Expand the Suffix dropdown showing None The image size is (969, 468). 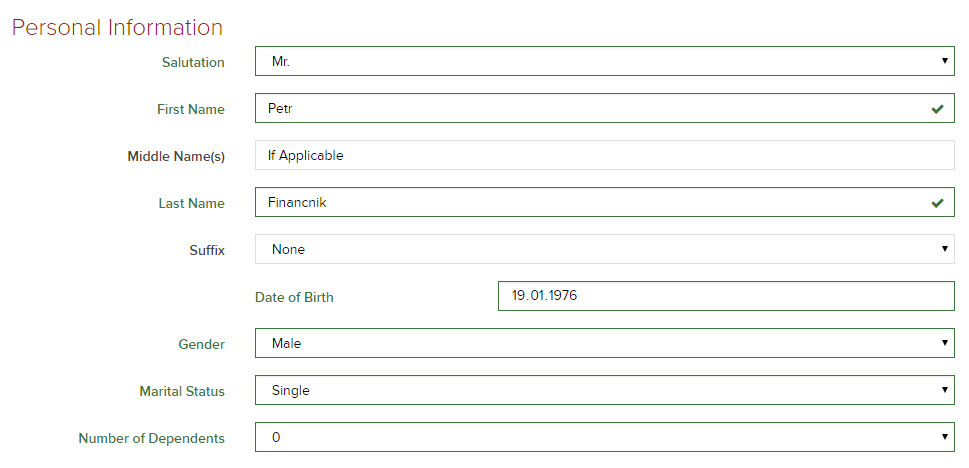click(x=604, y=249)
